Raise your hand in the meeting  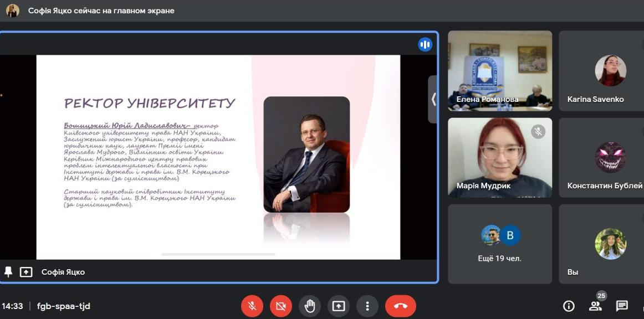pyautogui.click(x=309, y=306)
